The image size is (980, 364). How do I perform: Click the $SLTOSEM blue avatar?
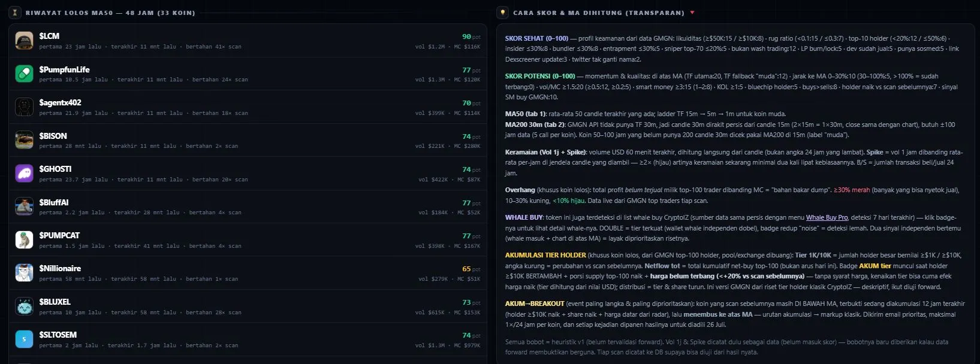[x=24, y=339]
